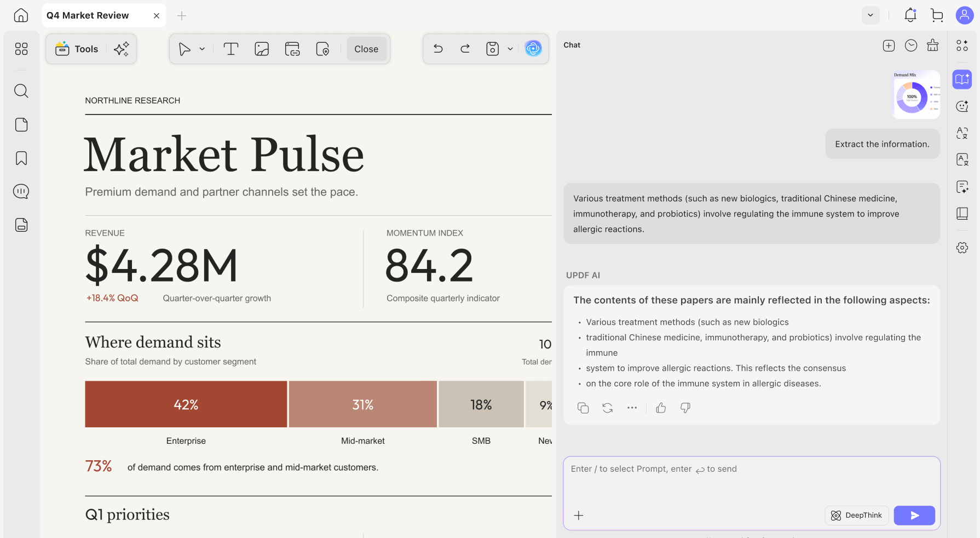
Task: Select the Image tool
Action: pyautogui.click(x=262, y=49)
